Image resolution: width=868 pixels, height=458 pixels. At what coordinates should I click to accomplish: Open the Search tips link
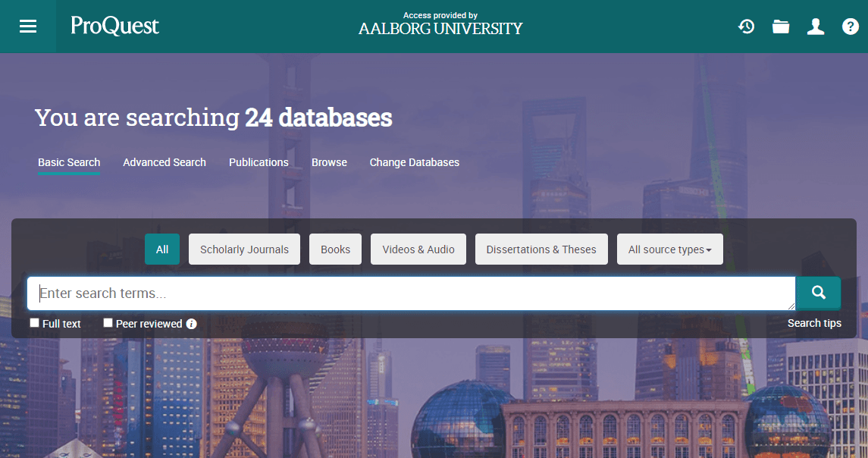pyautogui.click(x=814, y=323)
